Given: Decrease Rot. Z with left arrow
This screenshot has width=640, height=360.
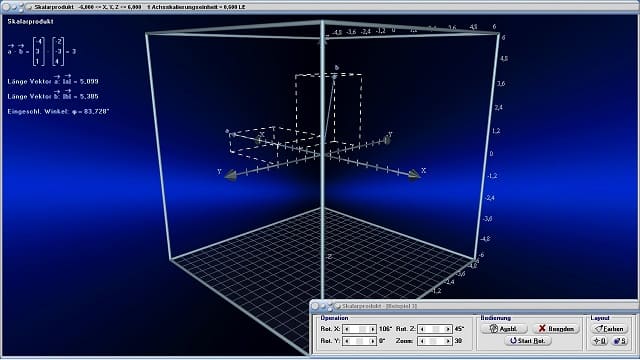Looking at the screenshot, I should pyautogui.click(x=422, y=329).
